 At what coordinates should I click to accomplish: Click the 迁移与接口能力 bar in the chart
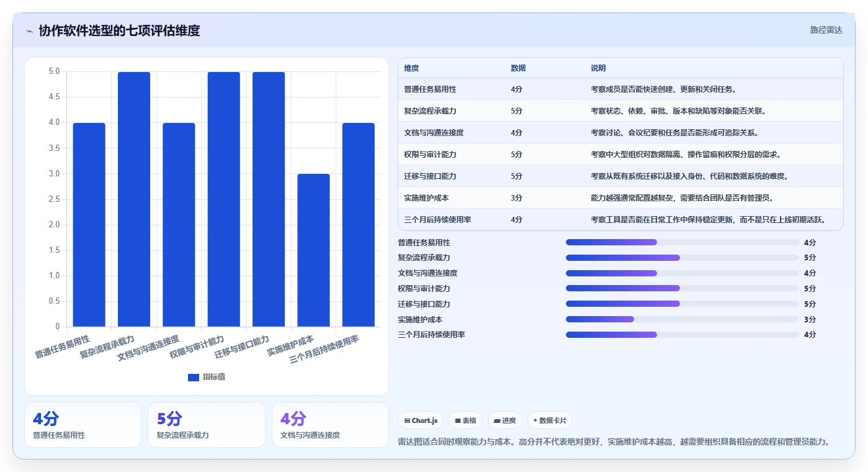pyautogui.click(x=269, y=199)
